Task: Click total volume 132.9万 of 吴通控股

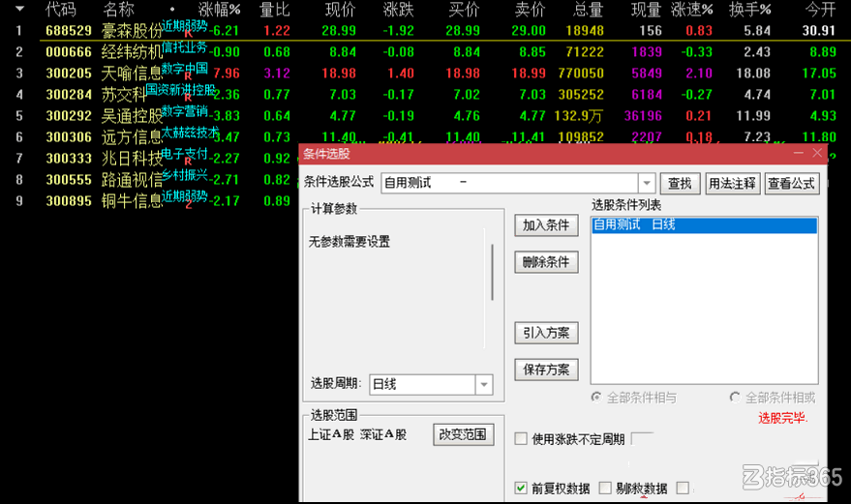Action: tap(579, 115)
